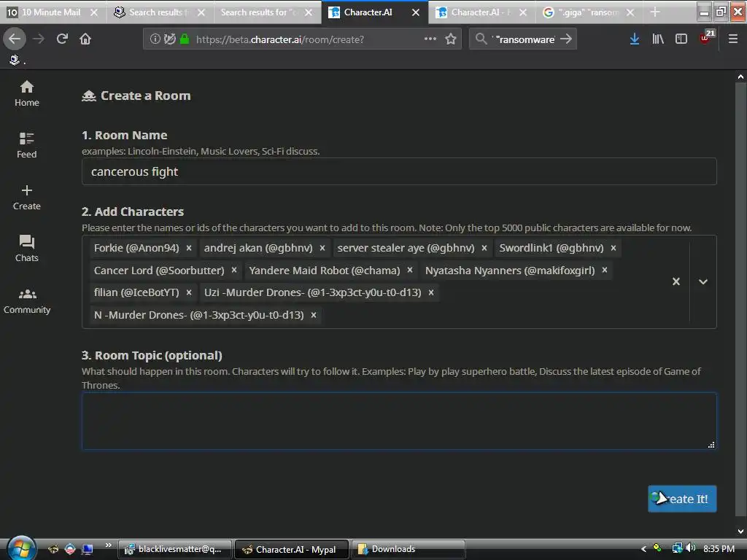747x560 pixels.
Task: Click Character.AI - Mypal taskbar button
Action: click(x=292, y=550)
